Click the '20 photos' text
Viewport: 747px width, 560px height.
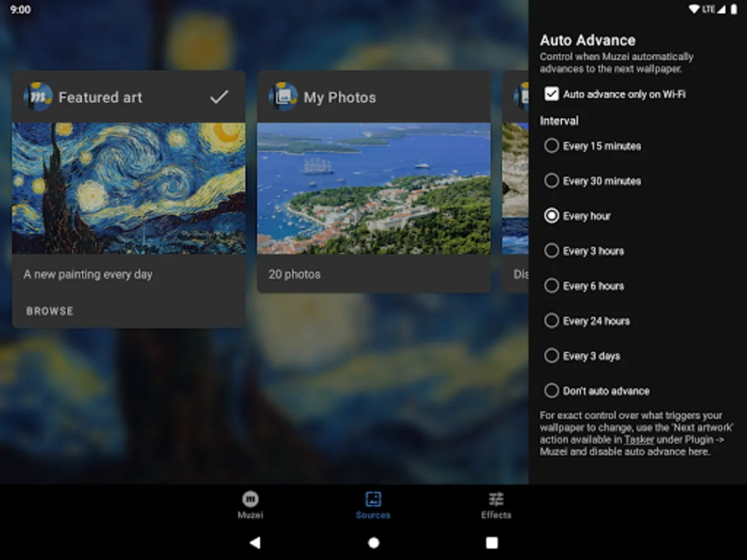(294, 274)
